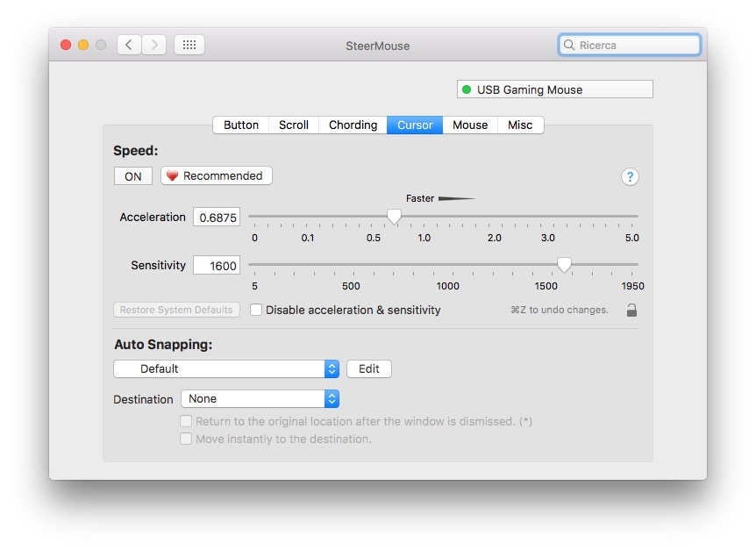
Task: Check Return to the original location option
Action: (186, 421)
